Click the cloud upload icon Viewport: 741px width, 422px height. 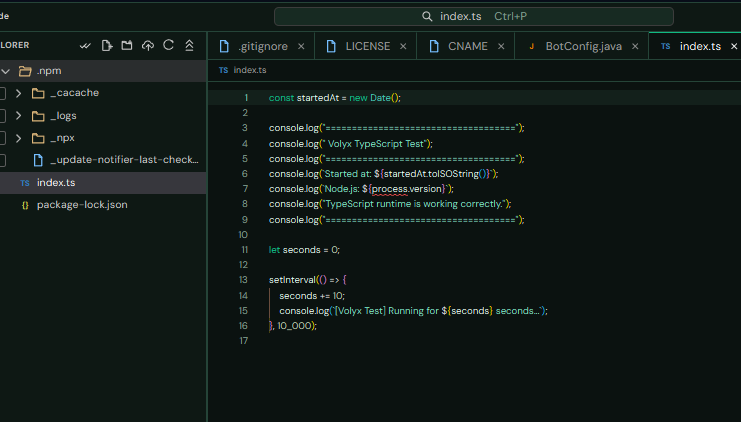[148, 45]
